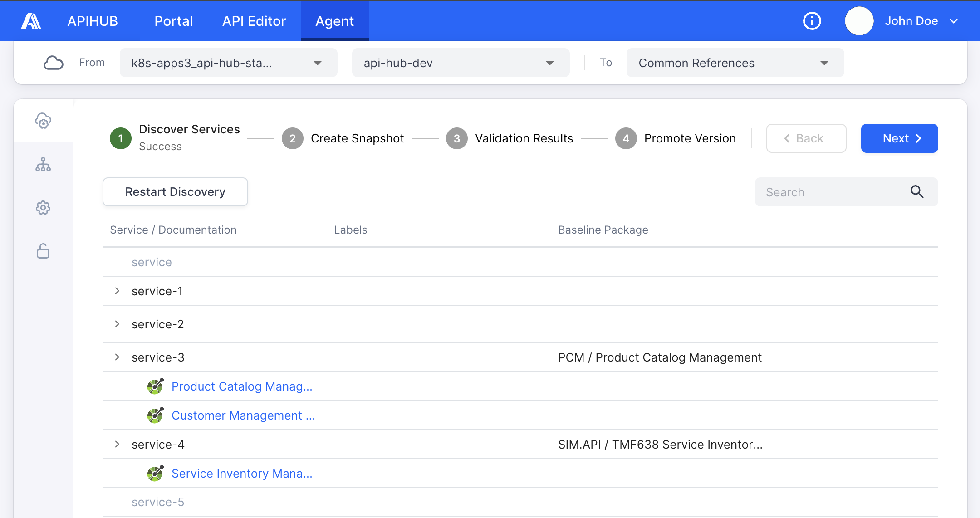Expand the service-3 row
The height and width of the screenshot is (518, 980).
tap(117, 357)
